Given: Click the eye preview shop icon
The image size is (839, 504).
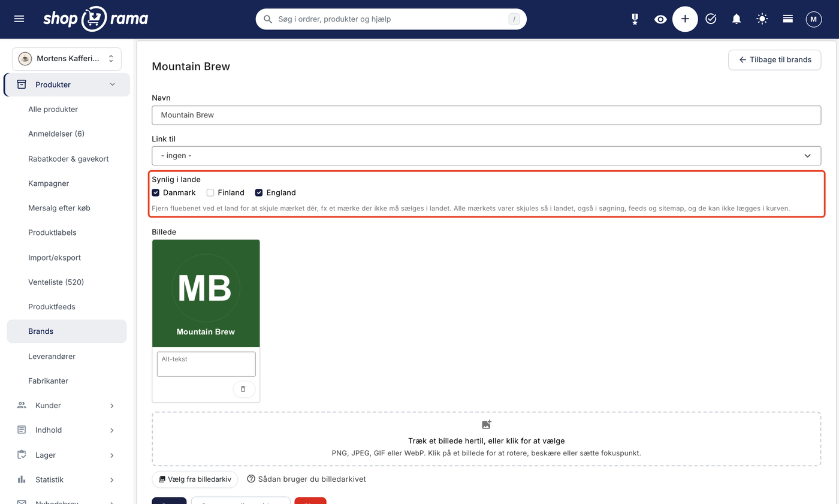Looking at the screenshot, I should (x=660, y=19).
